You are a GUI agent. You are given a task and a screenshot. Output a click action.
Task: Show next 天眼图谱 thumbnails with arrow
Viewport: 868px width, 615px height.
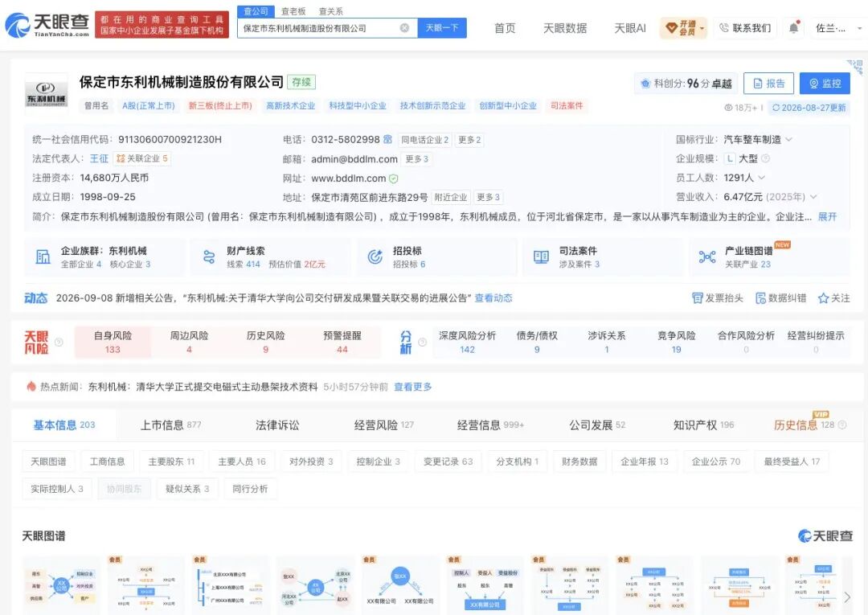point(847,597)
